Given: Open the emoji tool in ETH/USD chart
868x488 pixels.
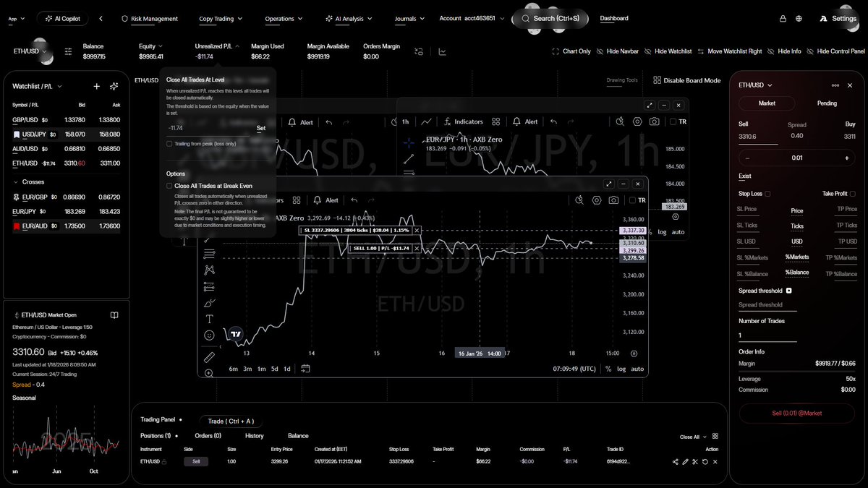Looking at the screenshot, I should coord(210,335).
